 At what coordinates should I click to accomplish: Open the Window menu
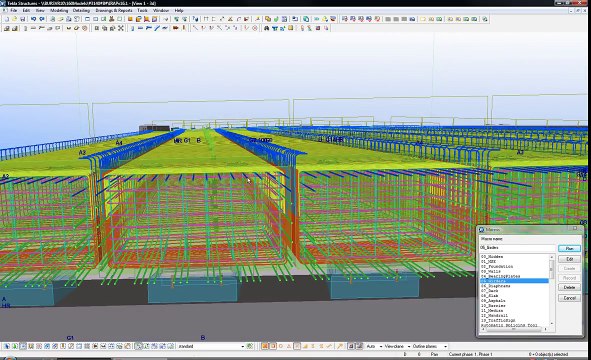coord(161,11)
